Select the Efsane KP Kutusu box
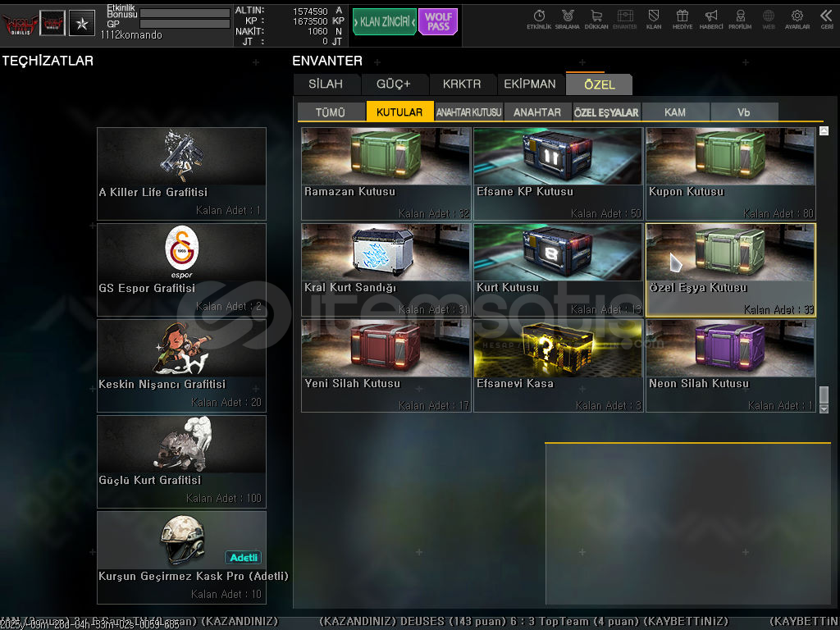Viewport: 840px width, 630px height. [x=558, y=174]
